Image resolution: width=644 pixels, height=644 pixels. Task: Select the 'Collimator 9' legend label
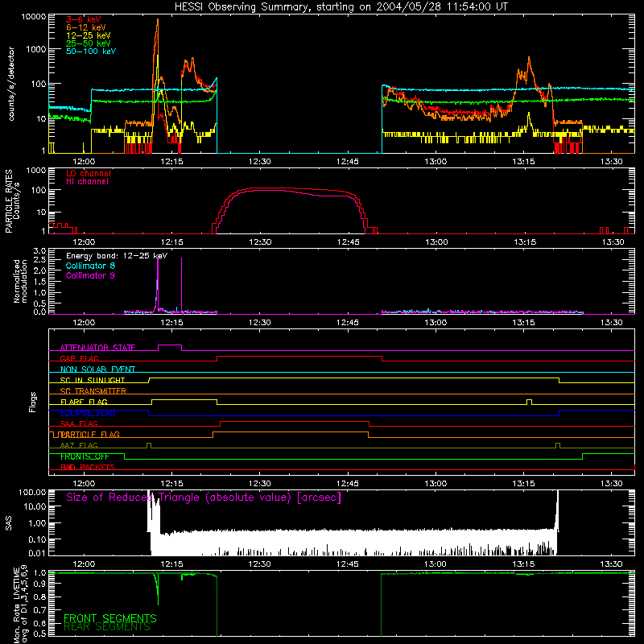90,275
